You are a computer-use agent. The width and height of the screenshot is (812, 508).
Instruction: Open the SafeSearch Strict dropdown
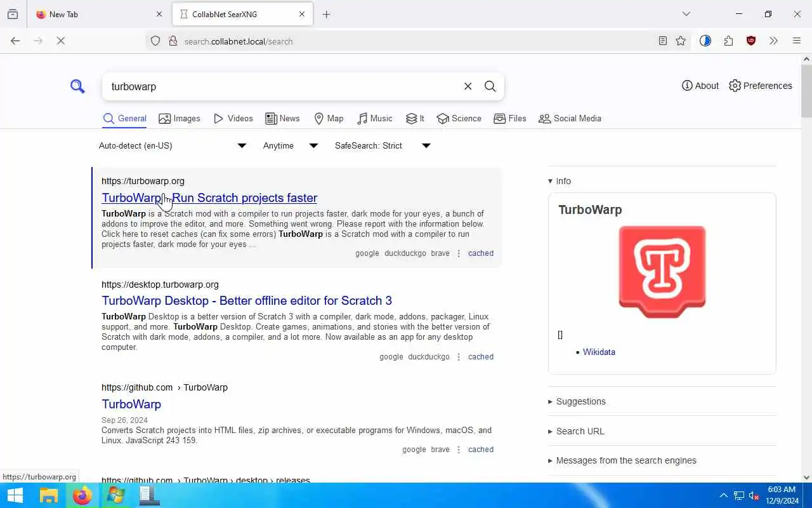(x=383, y=145)
